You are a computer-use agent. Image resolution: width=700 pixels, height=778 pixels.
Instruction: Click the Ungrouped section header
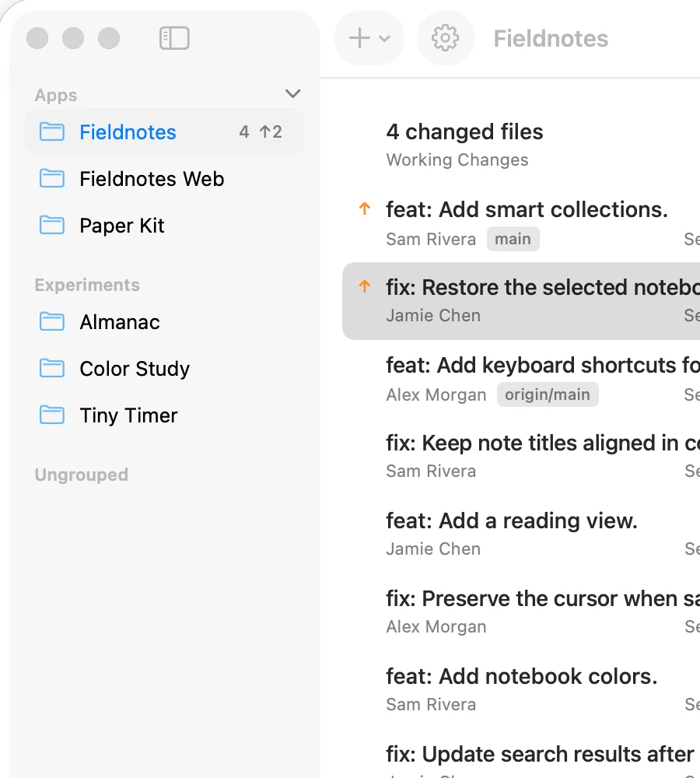tap(82, 475)
